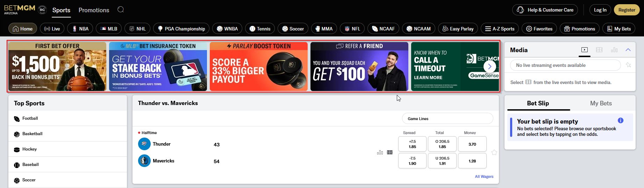644x188 pixels.
Task: Switch to the Sports tab
Action: [61, 10]
